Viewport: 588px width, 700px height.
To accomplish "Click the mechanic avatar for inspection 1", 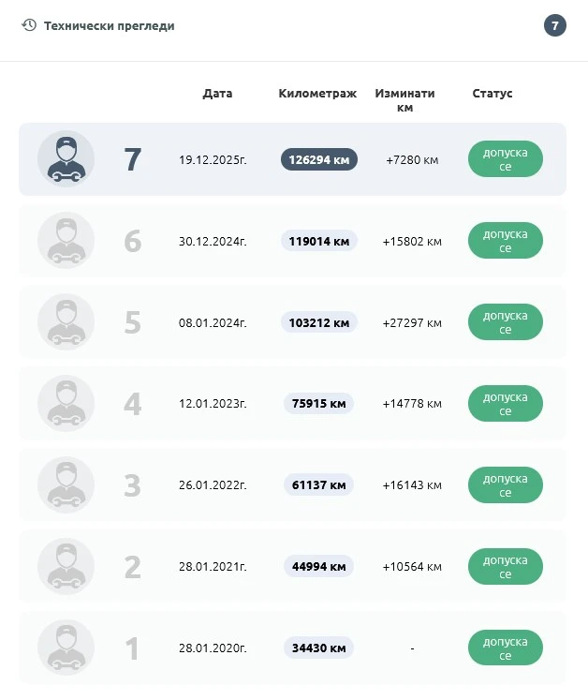I will 66,648.
